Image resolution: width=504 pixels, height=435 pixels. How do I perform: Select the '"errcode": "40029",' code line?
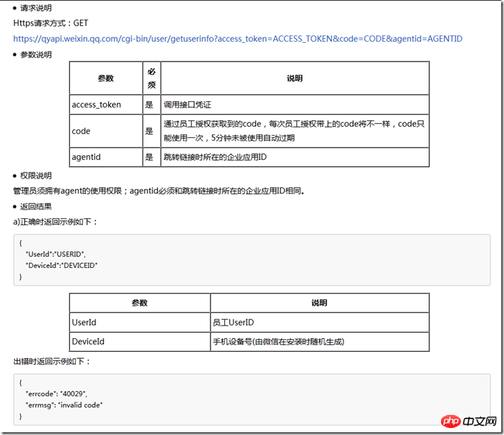pyautogui.click(x=57, y=393)
